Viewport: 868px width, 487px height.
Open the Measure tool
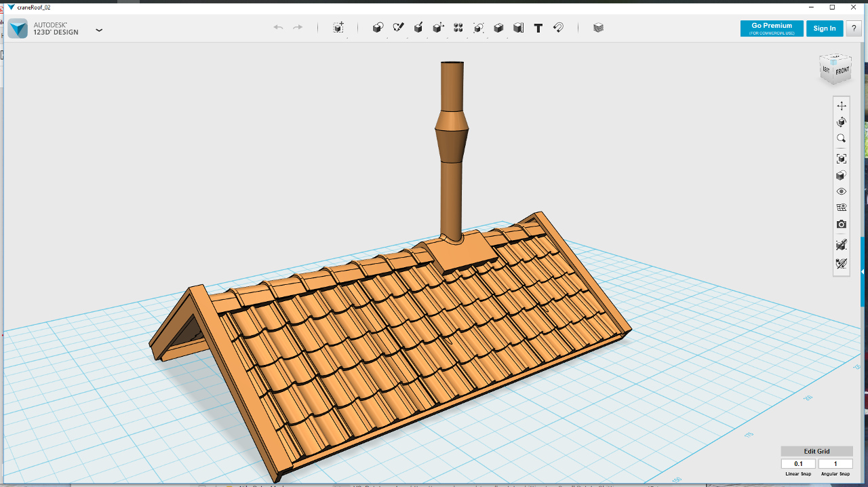[518, 28]
